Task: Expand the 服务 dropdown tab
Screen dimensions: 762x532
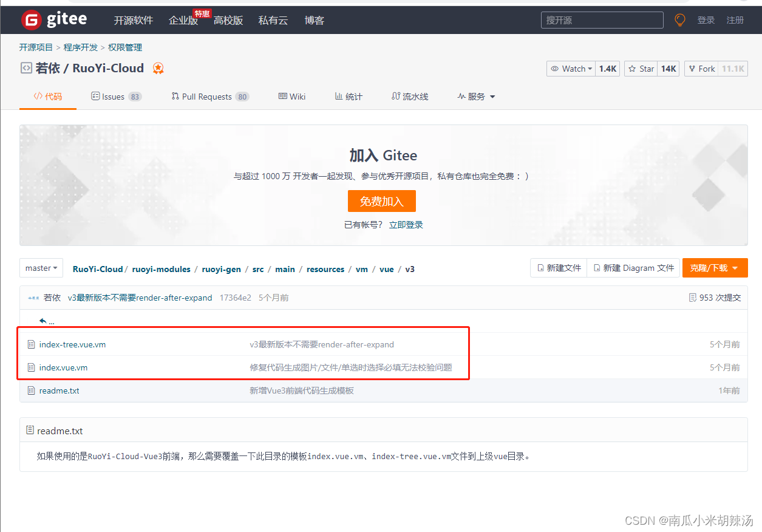Action: click(476, 97)
